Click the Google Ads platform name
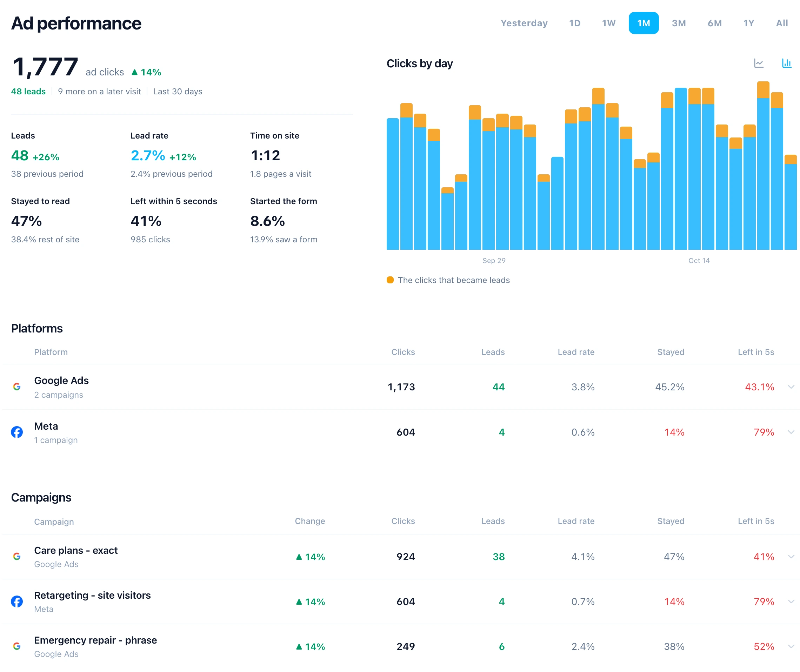800x672 pixels. click(x=61, y=381)
